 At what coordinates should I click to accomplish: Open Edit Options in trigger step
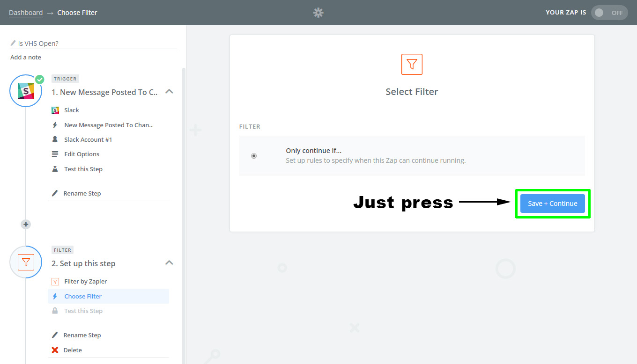click(x=81, y=154)
